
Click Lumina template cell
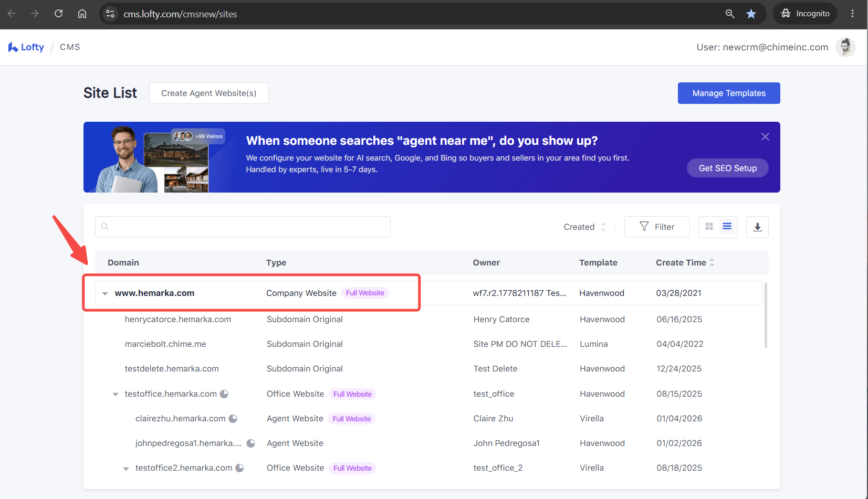[594, 344]
